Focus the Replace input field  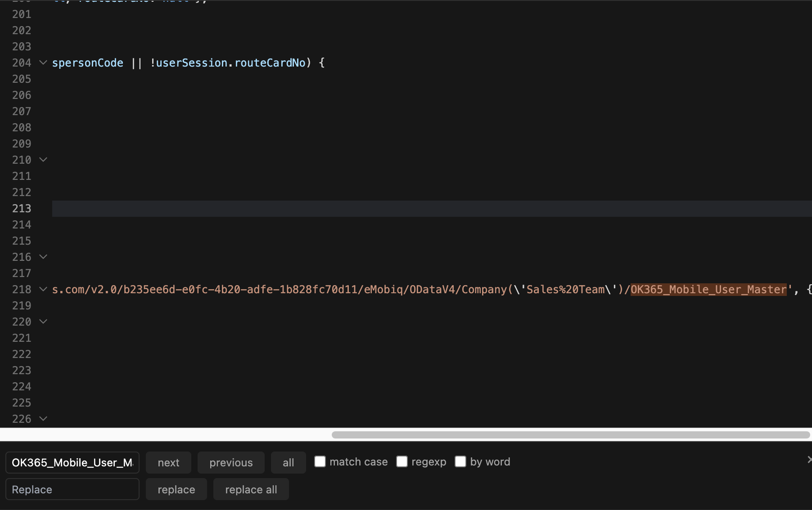[72, 489]
